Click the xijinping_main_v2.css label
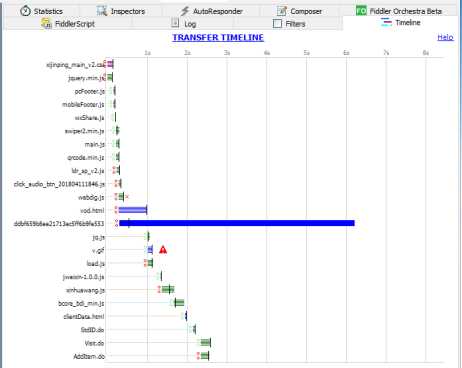The image size is (462, 368). (75, 65)
